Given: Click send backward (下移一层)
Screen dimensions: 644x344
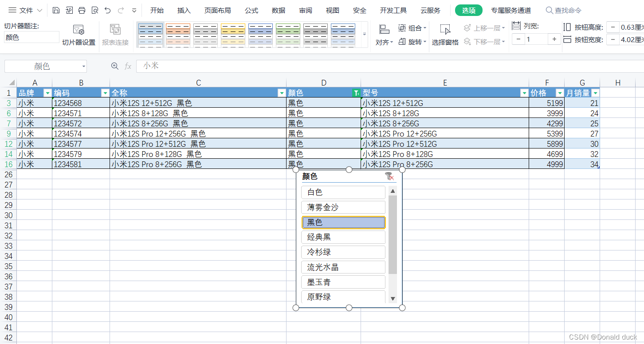Looking at the screenshot, I should click(484, 42).
